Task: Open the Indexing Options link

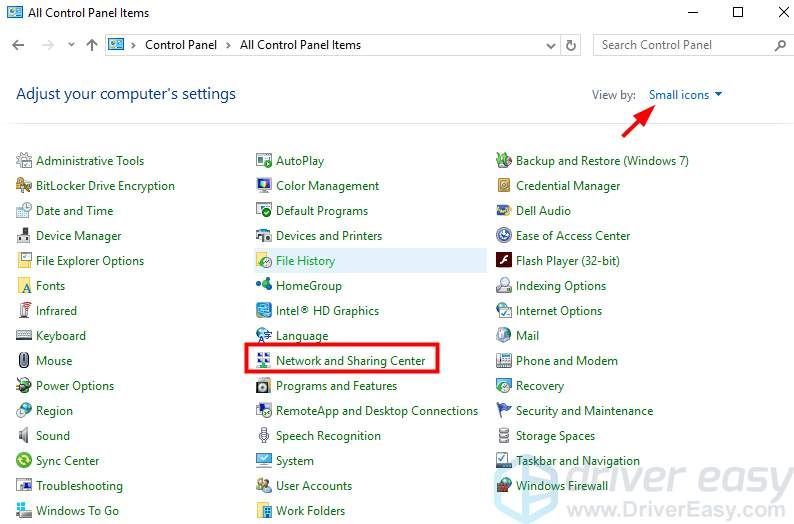Action: pyautogui.click(x=561, y=286)
